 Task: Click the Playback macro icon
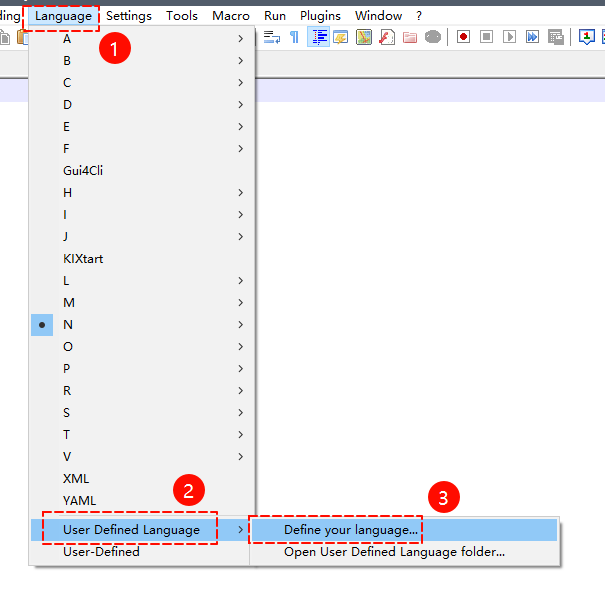pos(509,37)
